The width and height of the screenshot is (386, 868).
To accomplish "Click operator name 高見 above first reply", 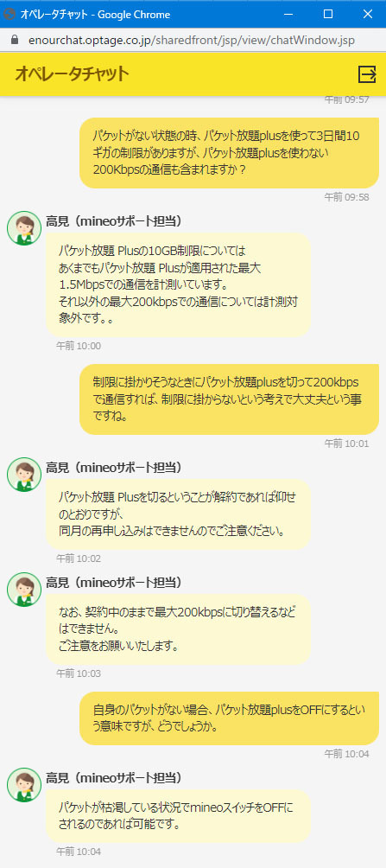I will pos(58,221).
